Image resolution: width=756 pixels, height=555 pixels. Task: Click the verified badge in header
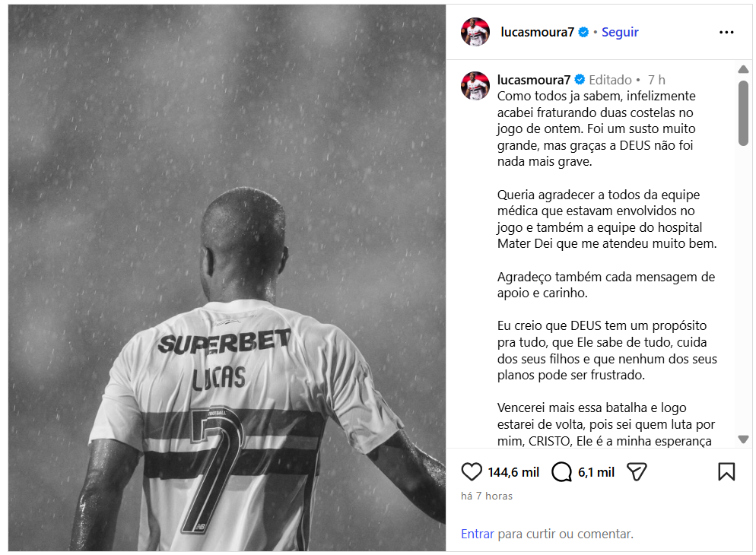pos(583,32)
